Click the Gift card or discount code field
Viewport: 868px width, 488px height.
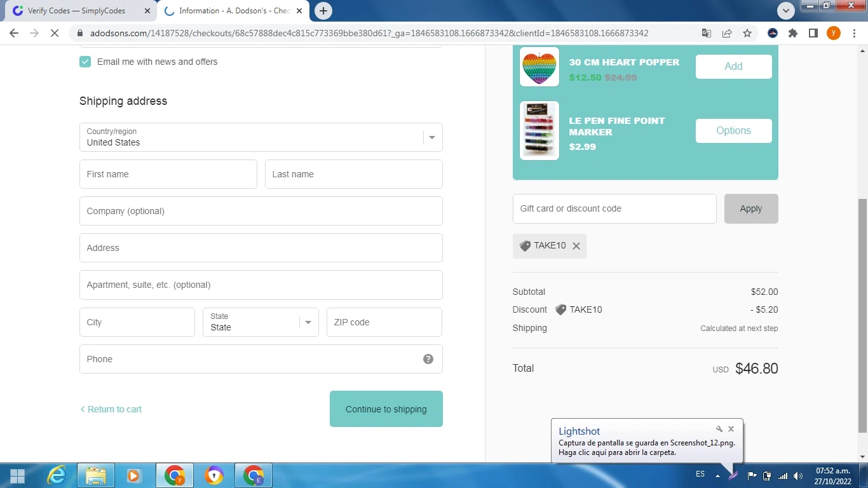coord(614,208)
